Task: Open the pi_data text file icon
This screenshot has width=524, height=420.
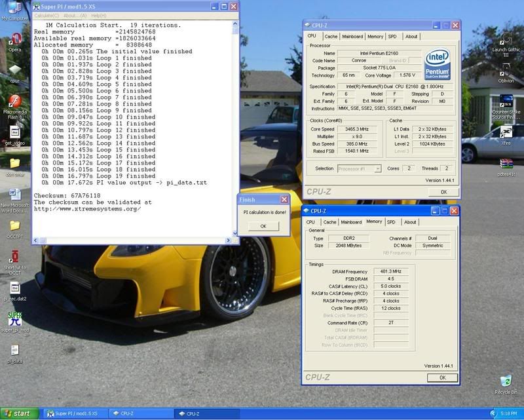Action: tap(14, 351)
